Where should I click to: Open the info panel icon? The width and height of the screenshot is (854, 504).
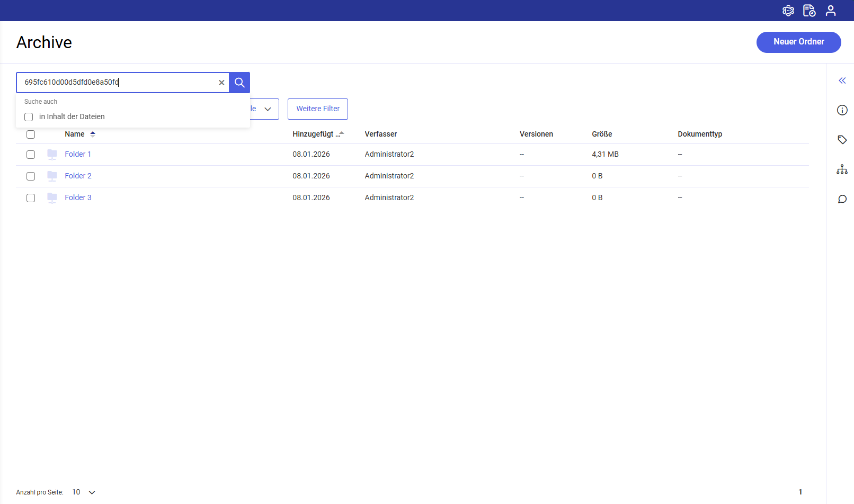[x=842, y=110]
